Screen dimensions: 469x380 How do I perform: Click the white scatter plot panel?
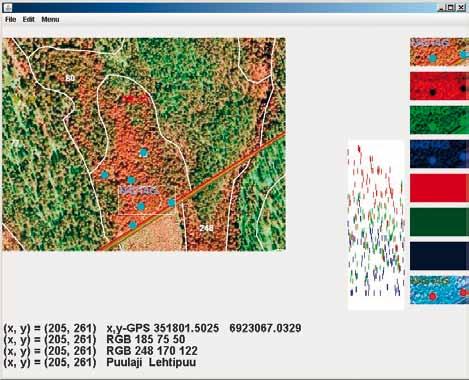pyautogui.click(x=376, y=225)
